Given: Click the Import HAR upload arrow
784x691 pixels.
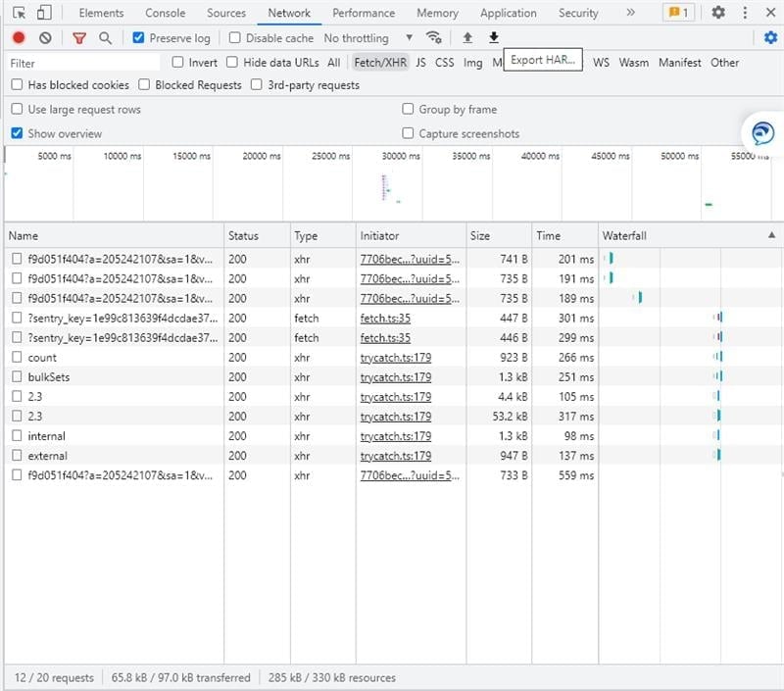Looking at the screenshot, I should [467, 37].
